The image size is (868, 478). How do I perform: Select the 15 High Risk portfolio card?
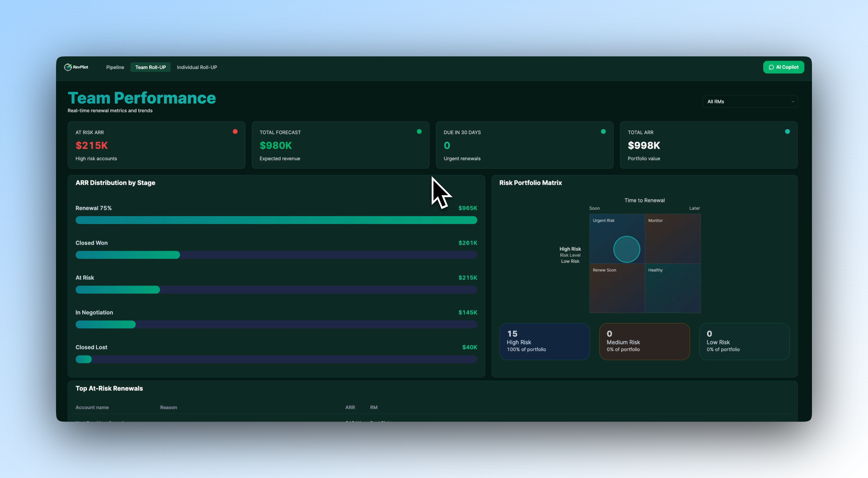click(545, 341)
